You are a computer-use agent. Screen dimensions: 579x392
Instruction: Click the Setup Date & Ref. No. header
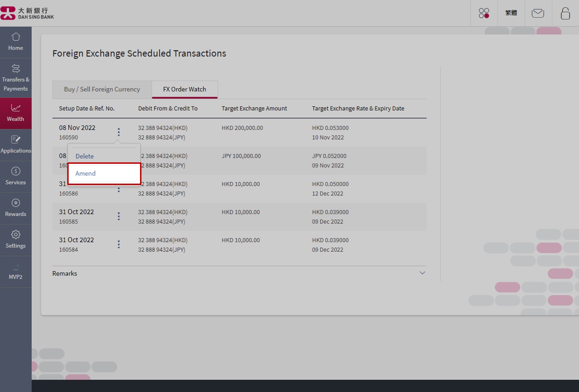click(87, 108)
